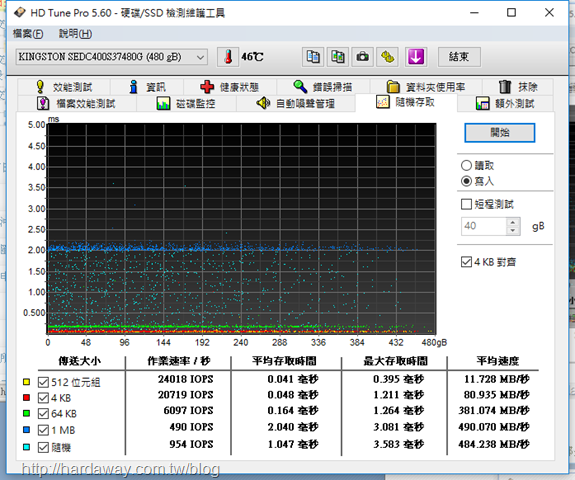575x480 pixels.
Task: Uncheck the 512 位元組 transfer size checkbox
Action: point(43,382)
